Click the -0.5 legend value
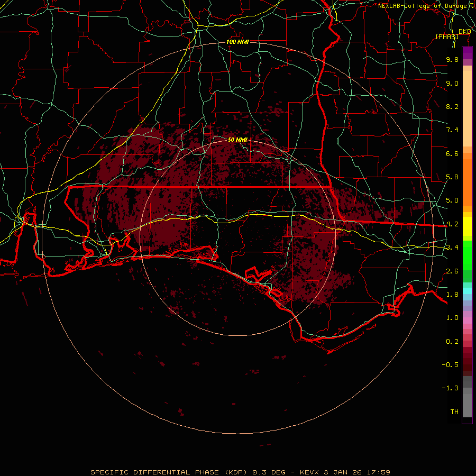The image size is (476, 476). (450, 365)
